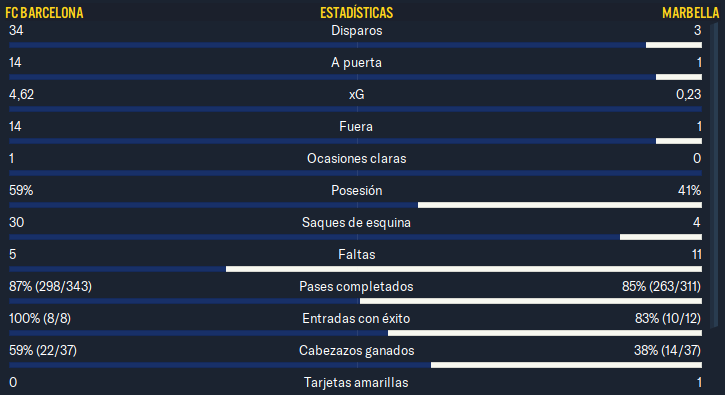Click the Fuera stat label
The width and height of the screenshot is (725, 395).
pyautogui.click(x=356, y=126)
